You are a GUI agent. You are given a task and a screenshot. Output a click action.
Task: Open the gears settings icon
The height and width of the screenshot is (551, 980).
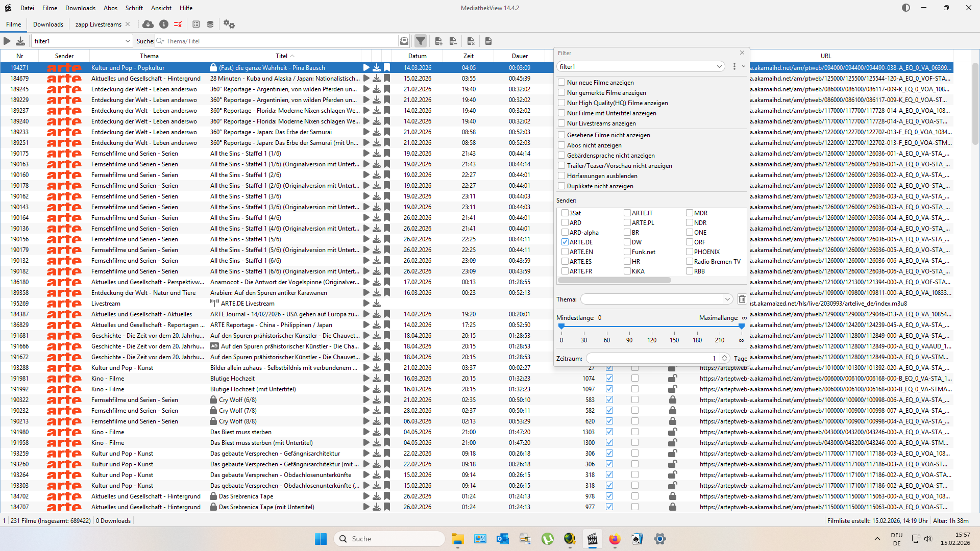(x=229, y=24)
